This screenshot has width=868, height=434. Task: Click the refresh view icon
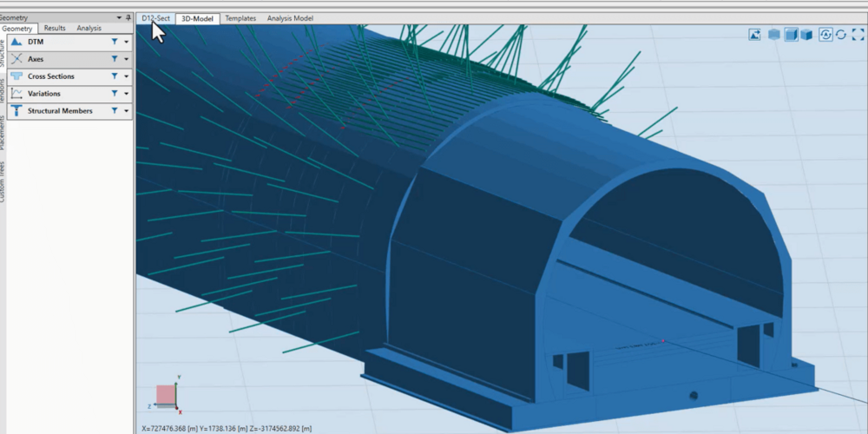[x=841, y=35]
